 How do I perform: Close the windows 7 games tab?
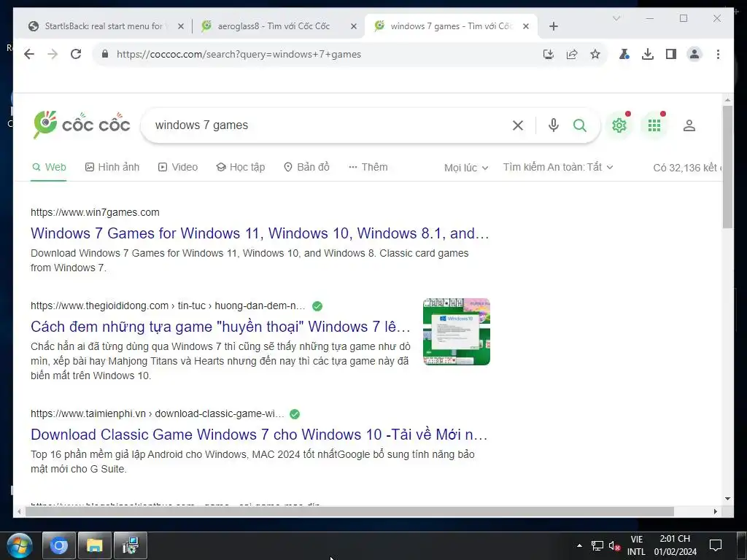coord(526,26)
